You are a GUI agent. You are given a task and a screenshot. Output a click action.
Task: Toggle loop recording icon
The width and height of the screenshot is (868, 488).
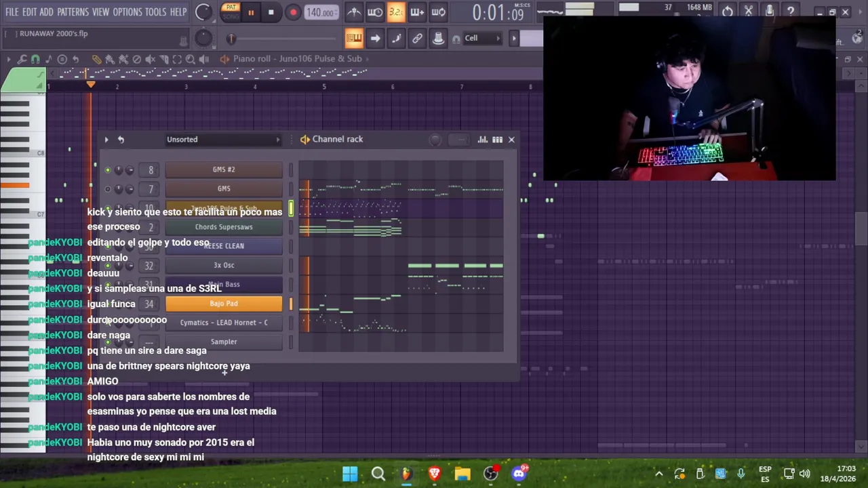(x=438, y=12)
